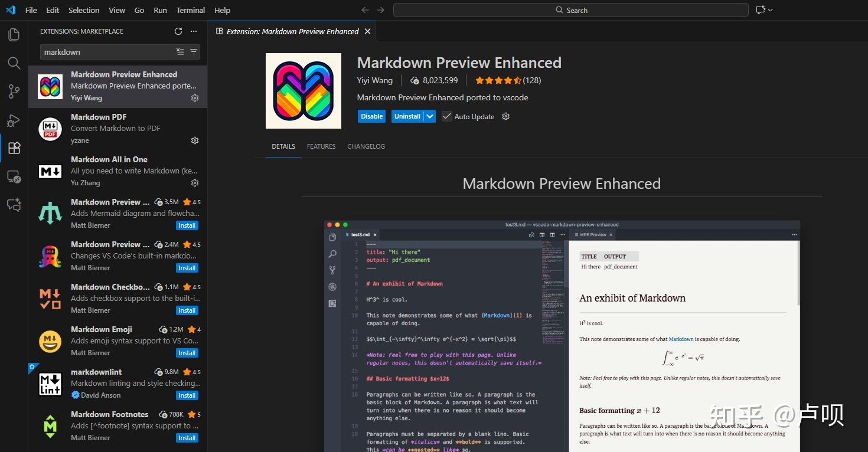Click the 8,023,599 install count
Image resolution: width=868 pixels, height=452 pixels.
[434, 80]
